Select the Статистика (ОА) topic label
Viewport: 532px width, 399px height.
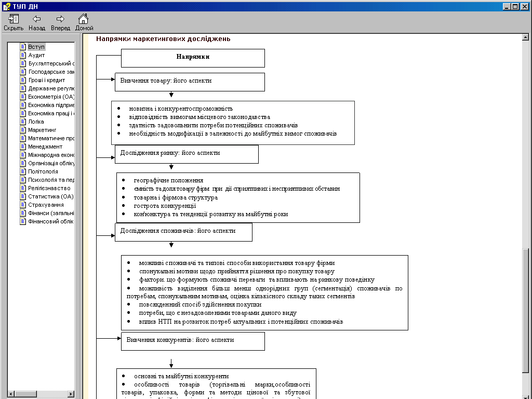[51, 196]
